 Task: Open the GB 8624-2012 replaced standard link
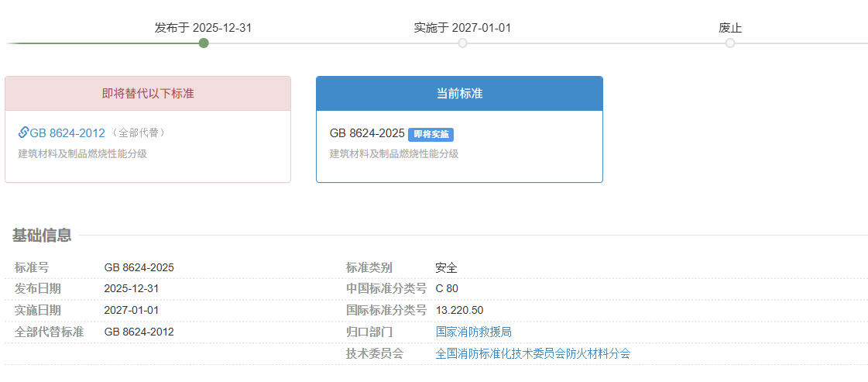tap(67, 133)
